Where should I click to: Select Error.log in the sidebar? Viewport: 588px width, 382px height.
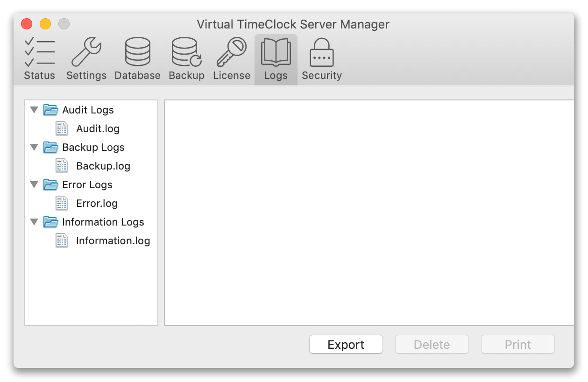tap(97, 203)
